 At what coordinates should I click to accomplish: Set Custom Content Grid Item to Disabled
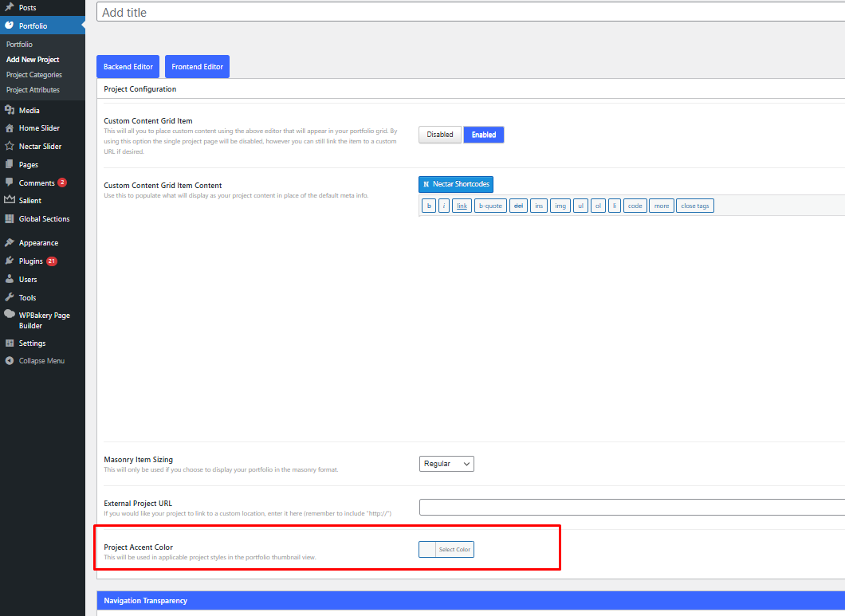point(439,135)
